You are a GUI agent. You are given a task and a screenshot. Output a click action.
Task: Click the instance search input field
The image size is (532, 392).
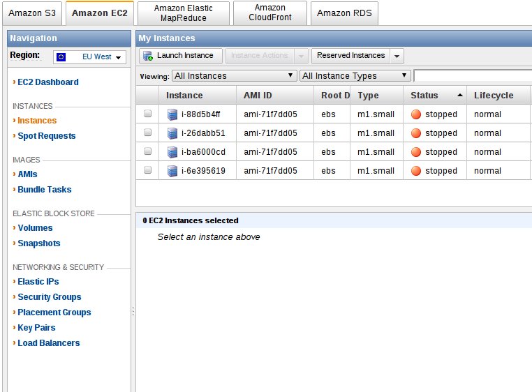[473, 76]
